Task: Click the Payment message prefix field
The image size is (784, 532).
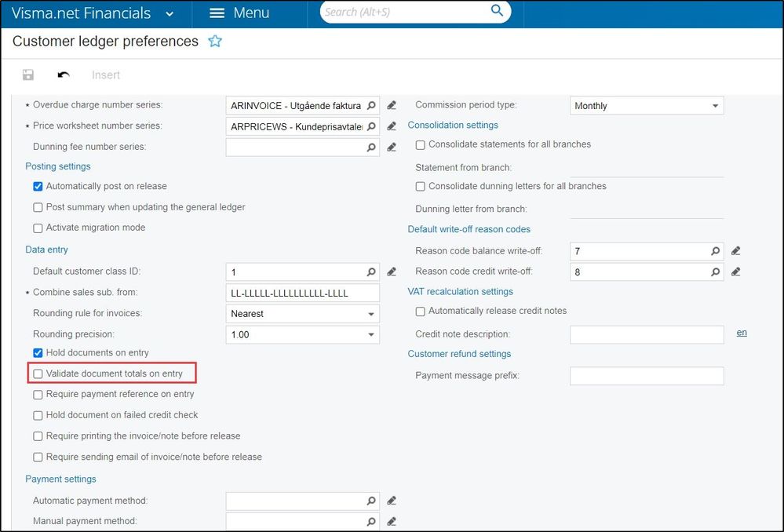Action: tap(647, 376)
